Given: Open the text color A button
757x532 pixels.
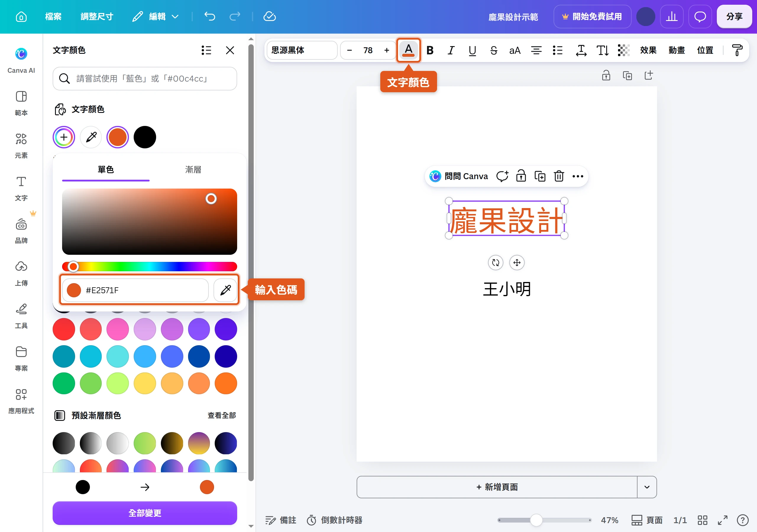Looking at the screenshot, I should [x=408, y=50].
